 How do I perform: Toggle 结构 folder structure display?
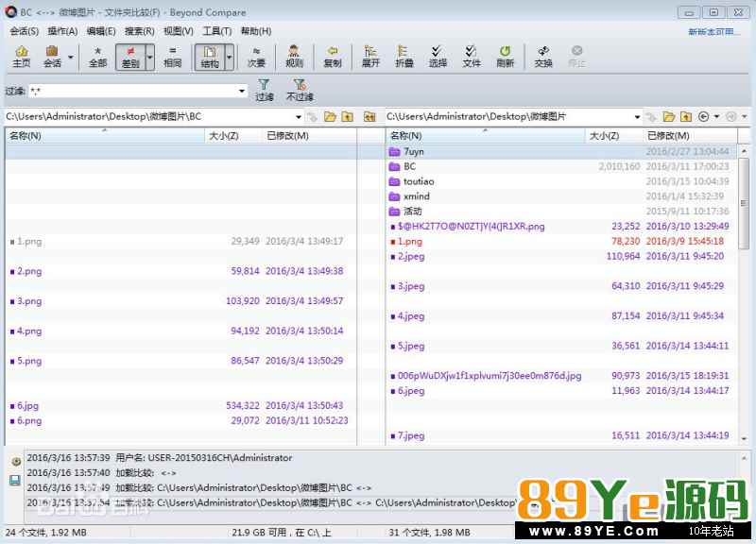[x=209, y=57]
